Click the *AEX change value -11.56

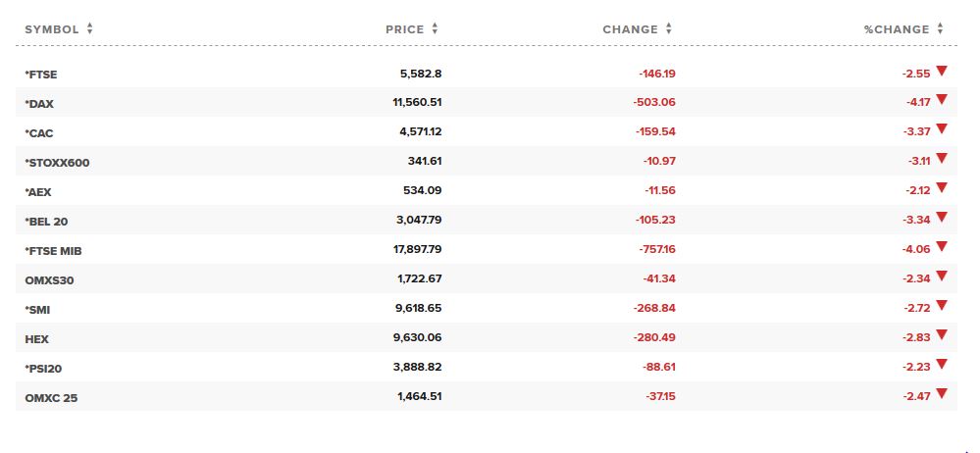point(660,190)
